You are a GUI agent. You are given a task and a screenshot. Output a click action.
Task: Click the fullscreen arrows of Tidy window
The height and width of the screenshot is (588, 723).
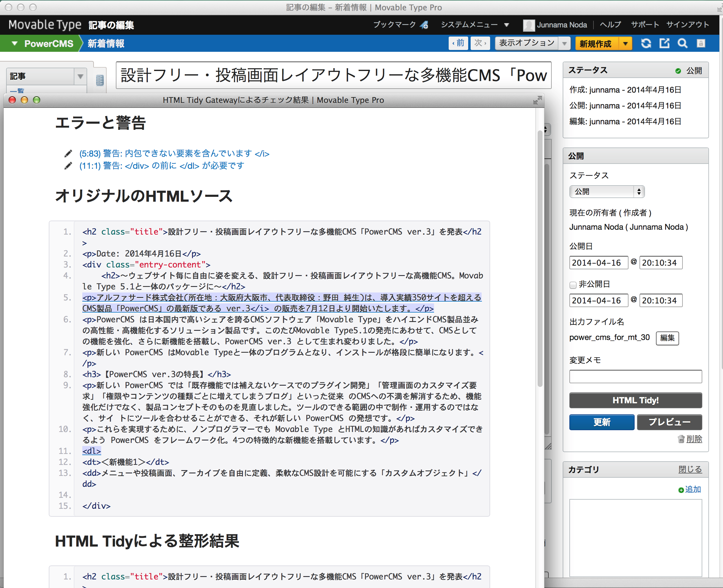[537, 100]
